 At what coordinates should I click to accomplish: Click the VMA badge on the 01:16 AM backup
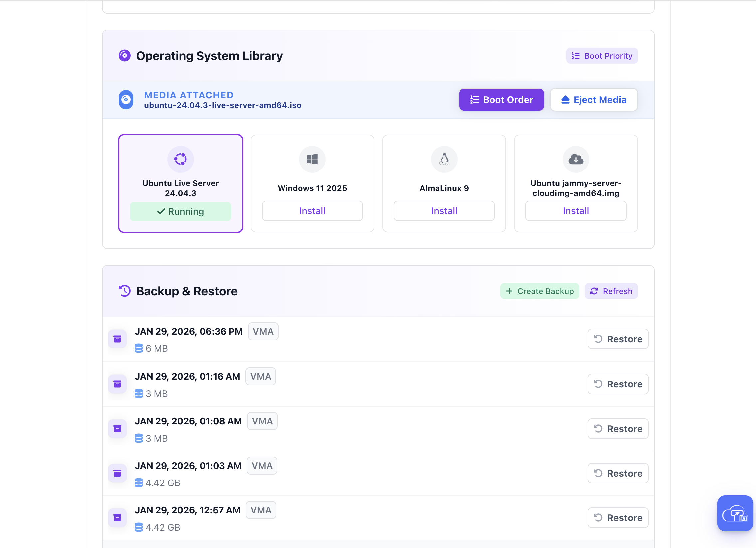point(260,376)
